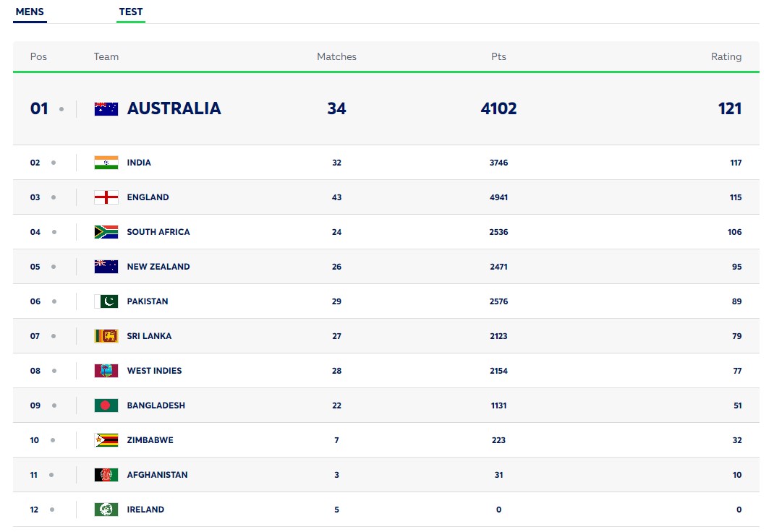The height and width of the screenshot is (532, 774).
Task: Click West Indies' points value 2154
Action: [x=498, y=371]
